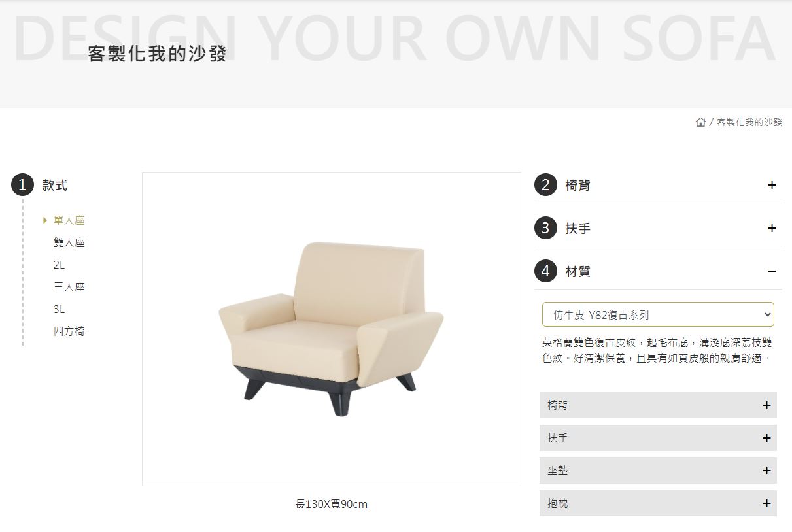Image resolution: width=792 pixels, height=532 pixels.
Task: Click the home icon in breadcrumb
Action: pyautogui.click(x=700, y=122)
